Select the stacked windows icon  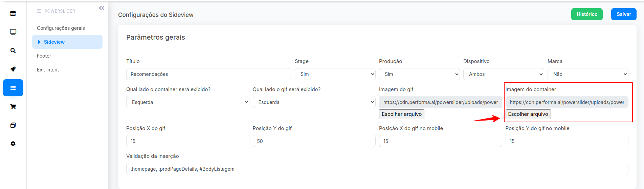point(13,125)
